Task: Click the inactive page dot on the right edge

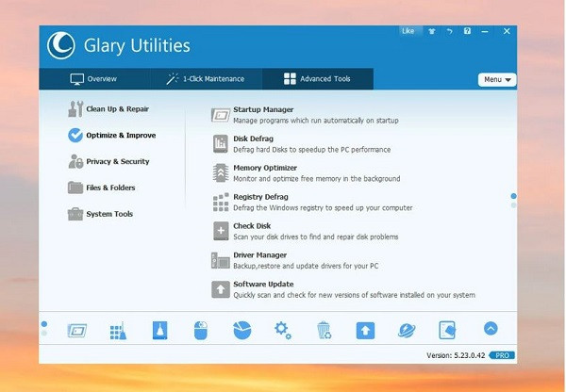Action: click(x=514, y=205)
